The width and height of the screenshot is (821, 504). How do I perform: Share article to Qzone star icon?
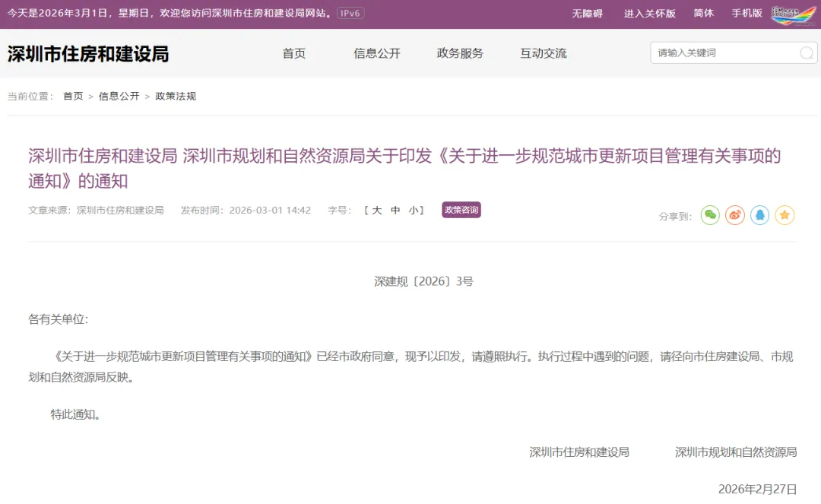click(785, 215)
